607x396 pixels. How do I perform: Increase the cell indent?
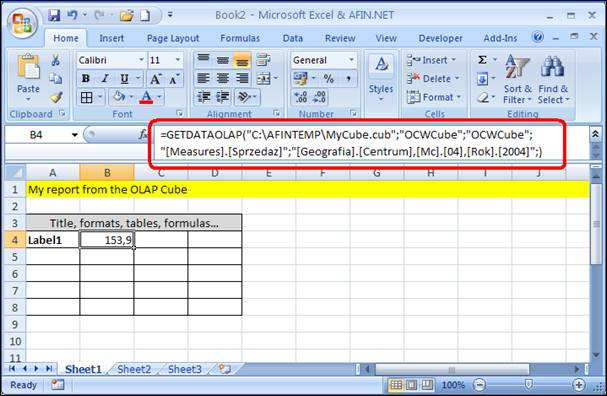coord(223,97)
